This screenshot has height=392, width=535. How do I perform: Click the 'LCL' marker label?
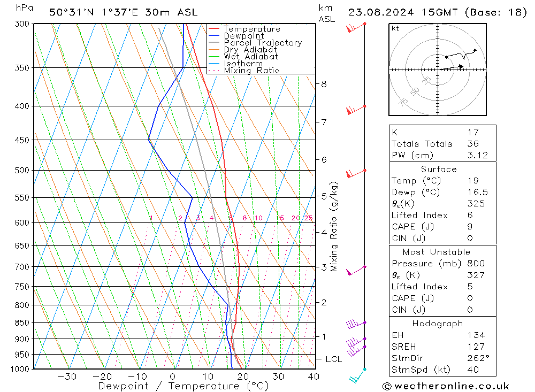[x=334, y=359]
